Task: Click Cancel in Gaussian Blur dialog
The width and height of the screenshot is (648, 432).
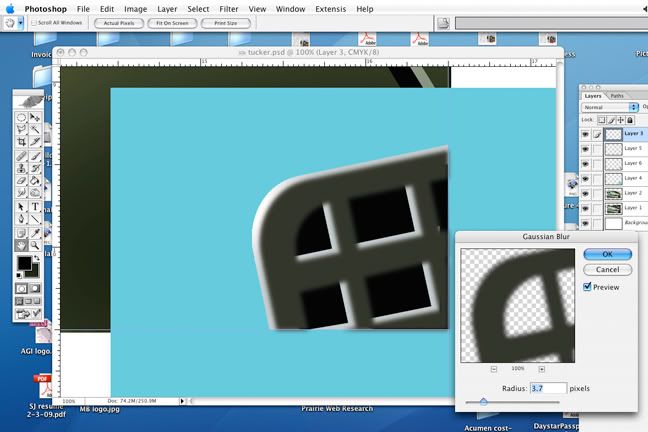Action: (x=608, y=270)
